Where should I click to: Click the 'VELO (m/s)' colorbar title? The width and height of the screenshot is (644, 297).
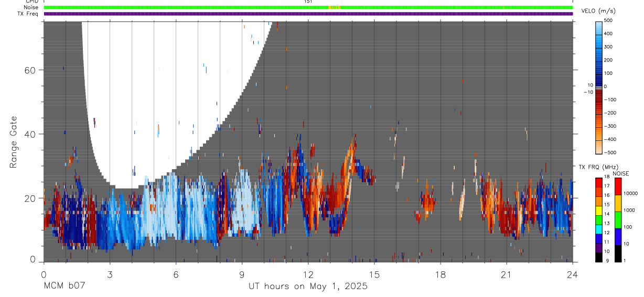tap(598, 11)
